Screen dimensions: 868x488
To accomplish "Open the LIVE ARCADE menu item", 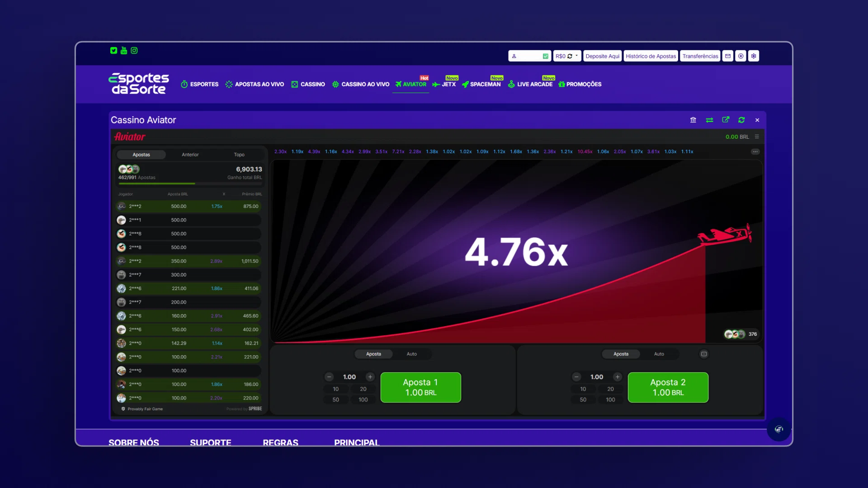I will pos(530,84).
